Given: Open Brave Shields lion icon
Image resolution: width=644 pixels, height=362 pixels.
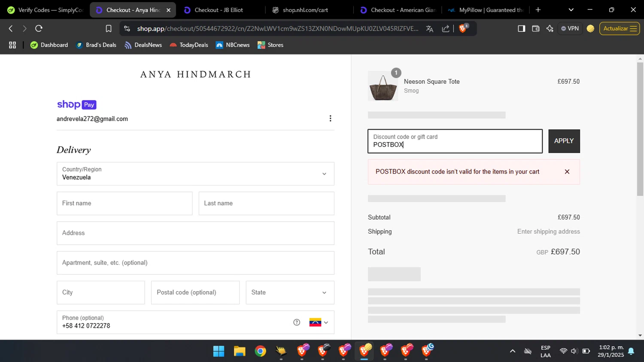Looking at the screenshot, I should [463, 28].
